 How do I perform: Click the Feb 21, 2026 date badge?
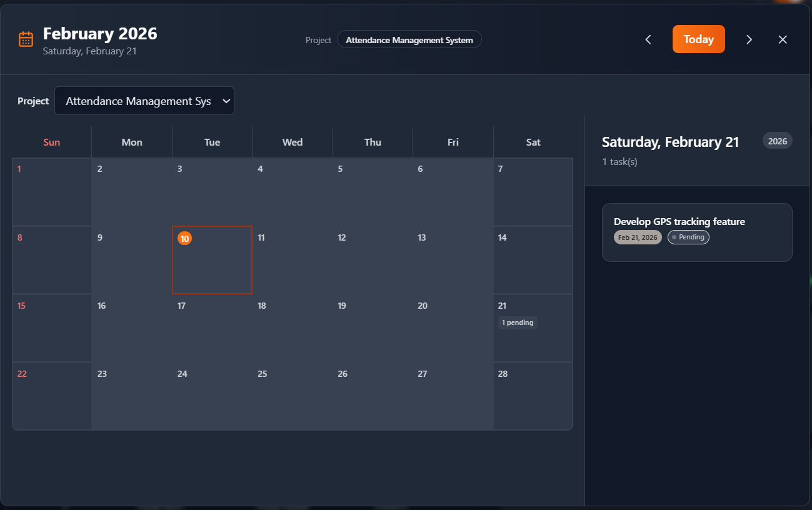click(638, 237)
